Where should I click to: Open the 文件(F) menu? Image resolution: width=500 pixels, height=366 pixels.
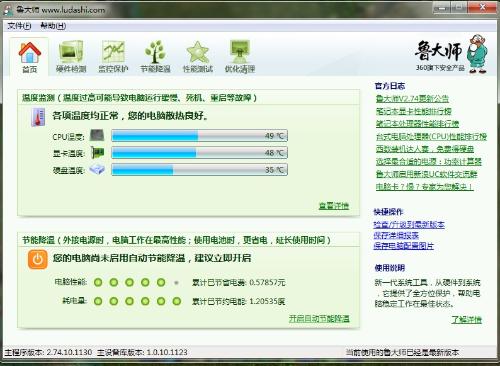tap(19, 26)
